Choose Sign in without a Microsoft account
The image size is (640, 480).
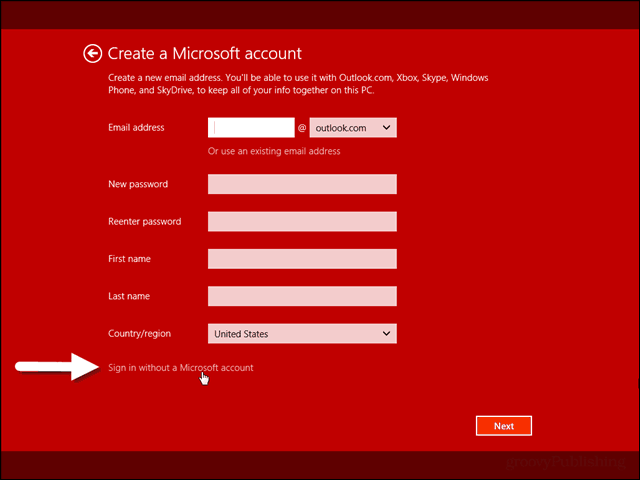click(180, 368)
